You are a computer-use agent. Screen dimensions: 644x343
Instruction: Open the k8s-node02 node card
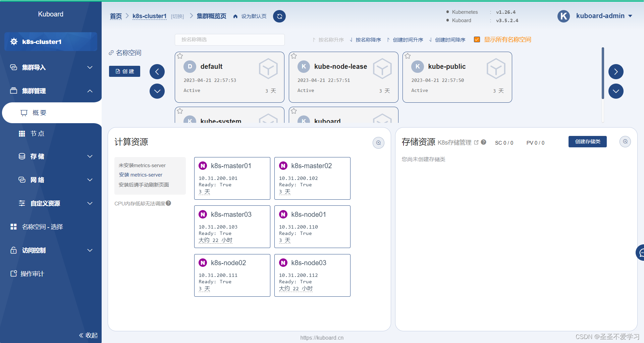tap(232, 275)
